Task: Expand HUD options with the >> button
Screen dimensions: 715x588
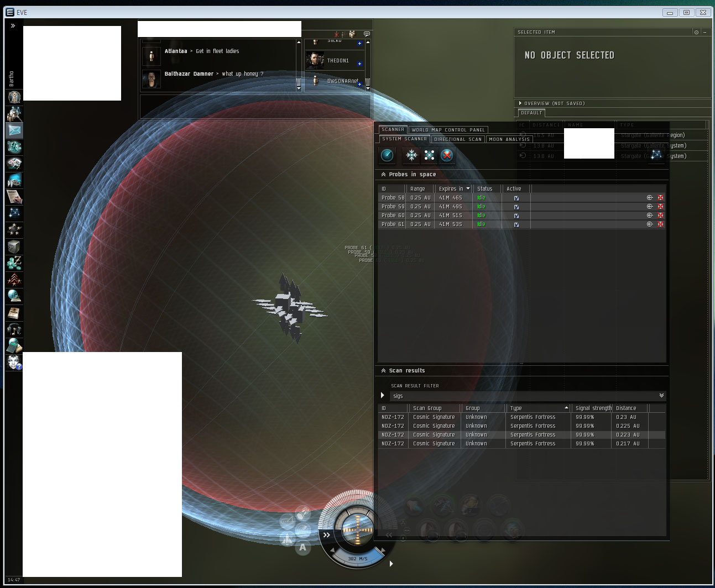Action: coord(326,535)
